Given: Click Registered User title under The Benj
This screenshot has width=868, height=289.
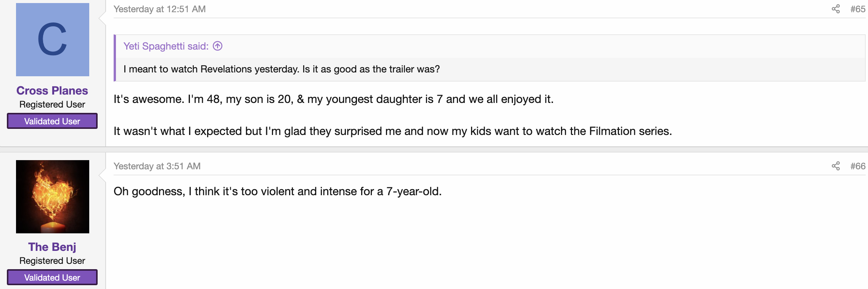Looking at the screenshot, I should click(52, 261).
